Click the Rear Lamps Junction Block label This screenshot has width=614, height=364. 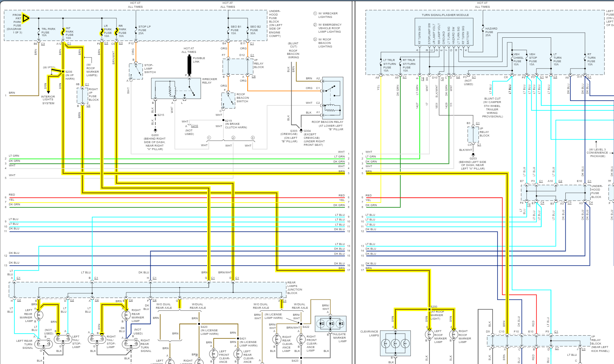tap(294, 288)
